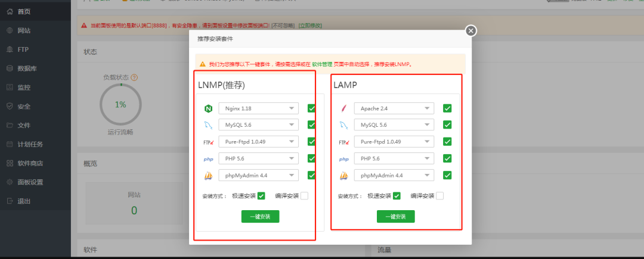The height and width of the screenshot is (259, 644).
Task: Uncheck Apache 2.4 checkbox in LAMP
Action: 447,108
